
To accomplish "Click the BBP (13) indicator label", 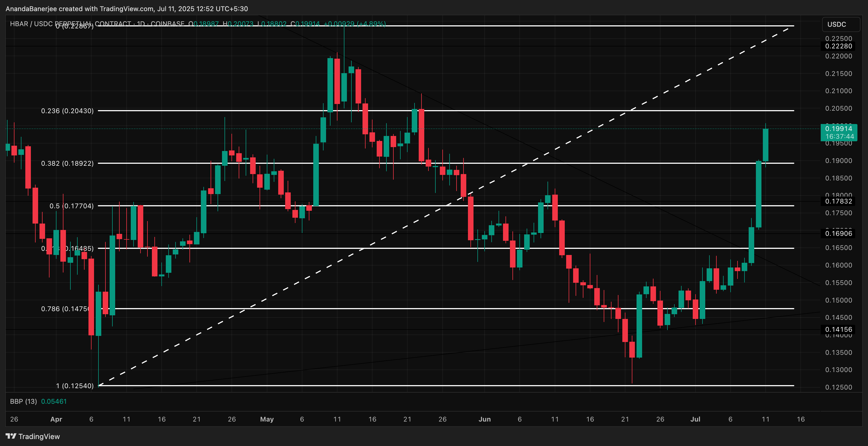I will tap(23, 401).
